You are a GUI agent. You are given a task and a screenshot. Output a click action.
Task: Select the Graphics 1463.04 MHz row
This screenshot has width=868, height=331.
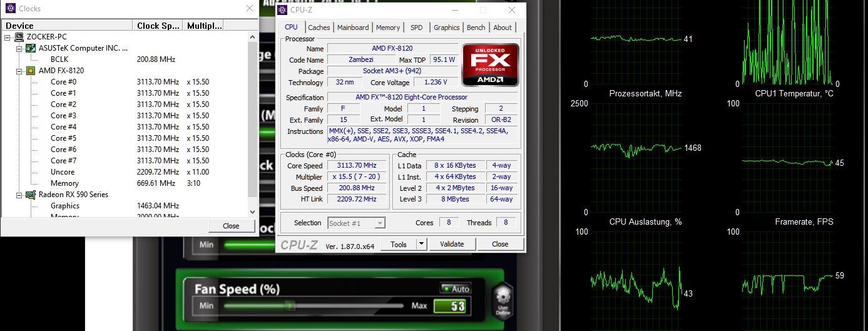pos(125,206)
